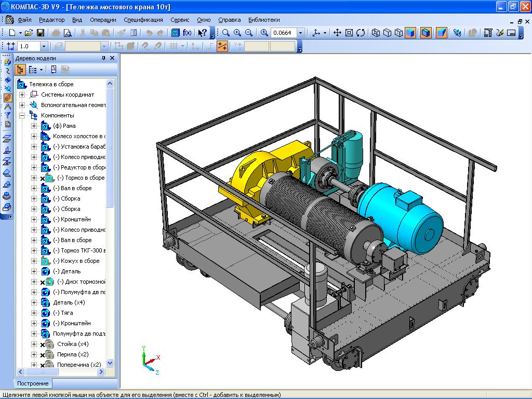This screenshot has width=532, height=399.
Task: Open the Операции menu
Action: [x=103, y=20]
